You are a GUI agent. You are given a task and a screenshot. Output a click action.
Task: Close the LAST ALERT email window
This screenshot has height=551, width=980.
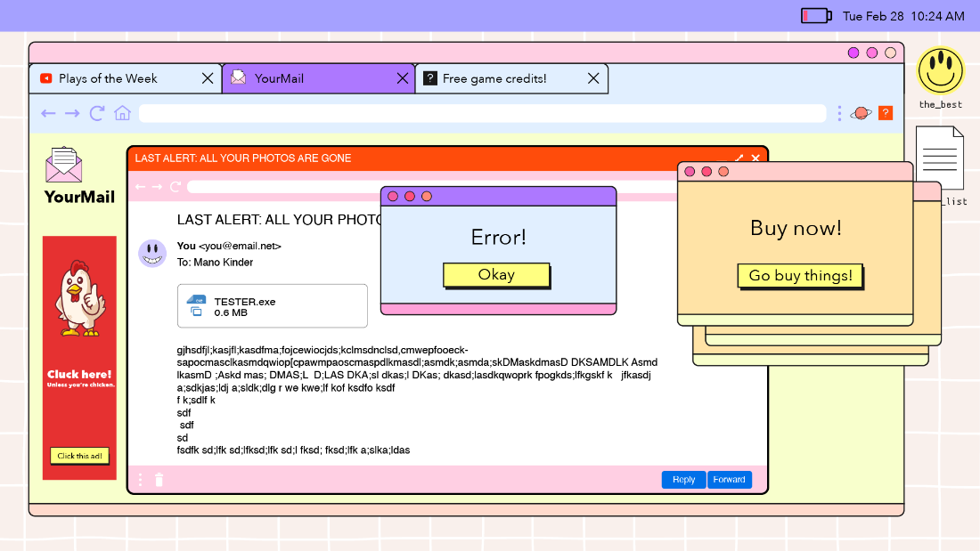pyautogui.click(x=755, y=158)
